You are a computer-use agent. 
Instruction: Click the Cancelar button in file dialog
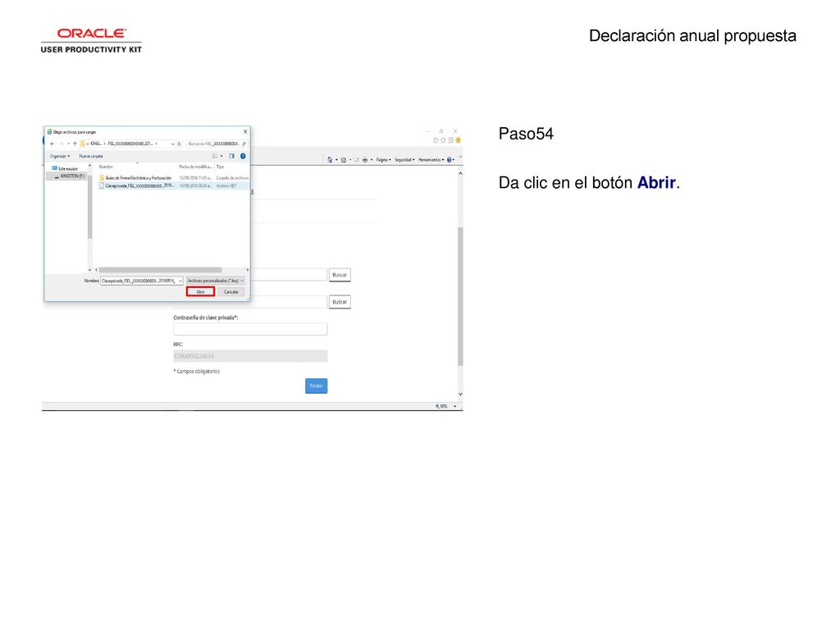[x=231, y=292]
